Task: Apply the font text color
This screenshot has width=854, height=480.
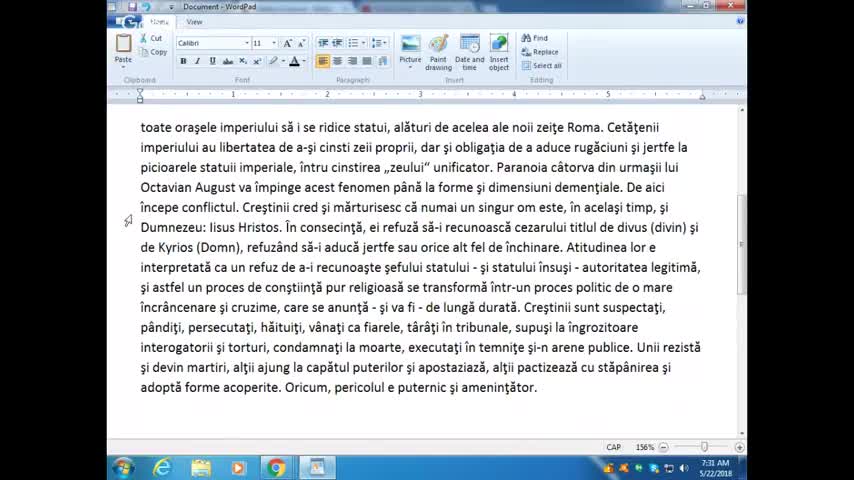Action: point(295,61)
